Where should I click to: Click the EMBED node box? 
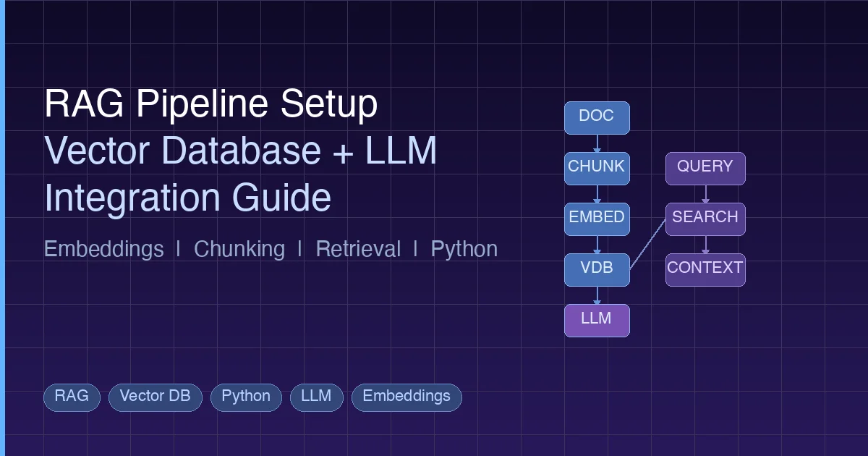(x=597, y=219)
